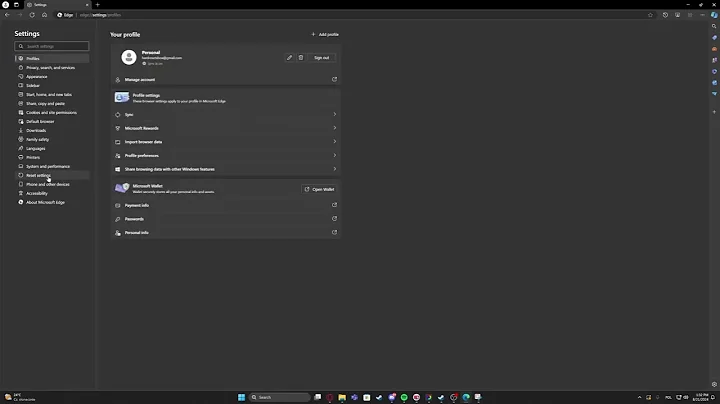The height and width of the screenshot is (404, 720).
Task: Click the favorites star icon
Action: [x=650, y=15]
